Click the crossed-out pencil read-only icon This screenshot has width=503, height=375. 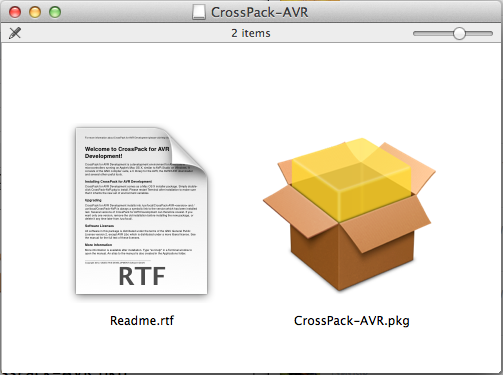click(x=15, y=33)
